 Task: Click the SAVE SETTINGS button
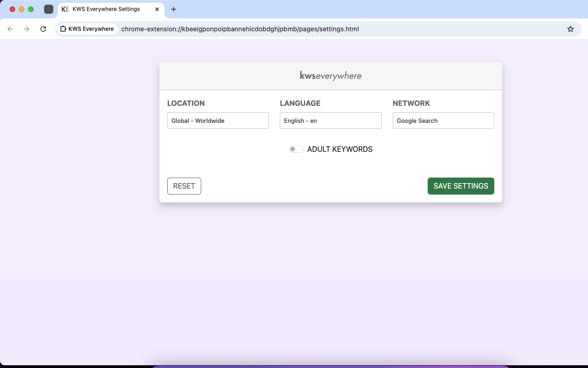coord(461,186)
